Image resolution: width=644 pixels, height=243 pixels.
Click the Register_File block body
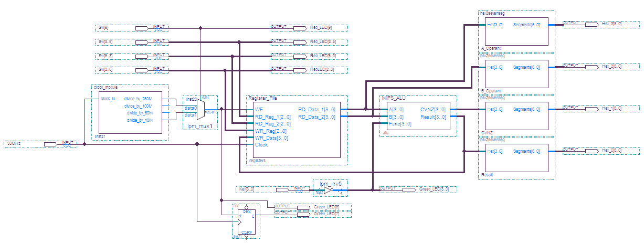tap(293, 142)
